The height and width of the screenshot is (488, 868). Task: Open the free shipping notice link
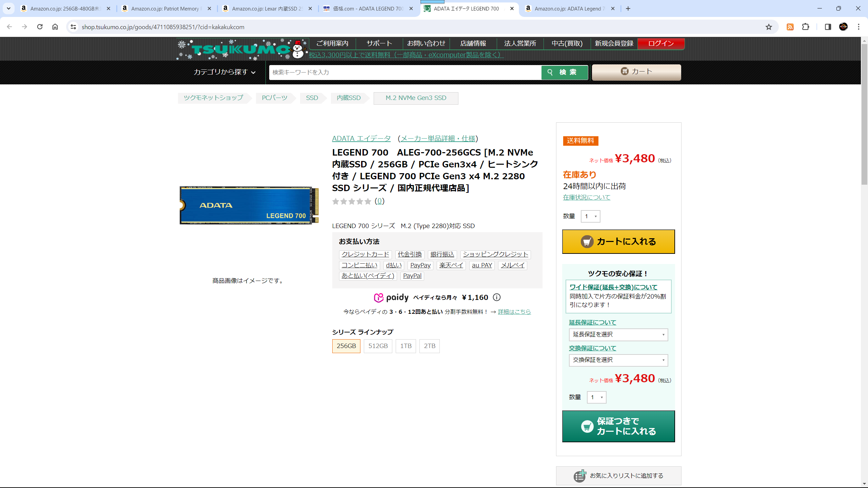(406, 55)
